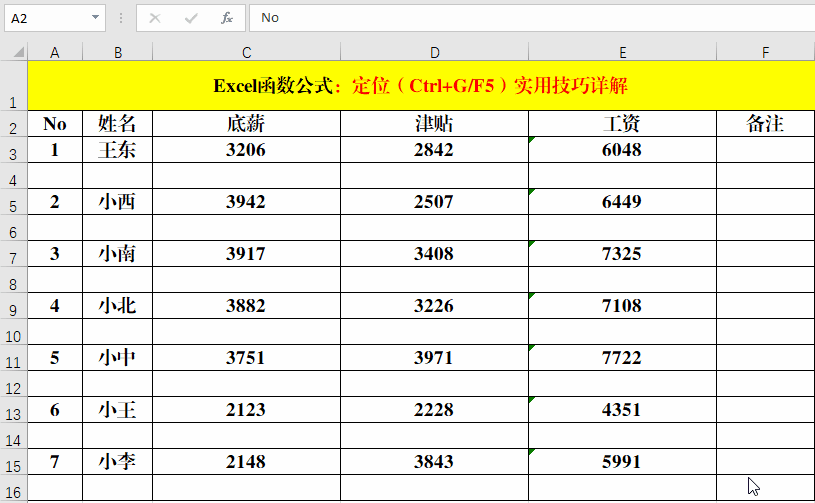Image resolution: width=815 pixels, height=503 pixels.
Task: Click the allowance cell 2842
Action: coord(435,150)
